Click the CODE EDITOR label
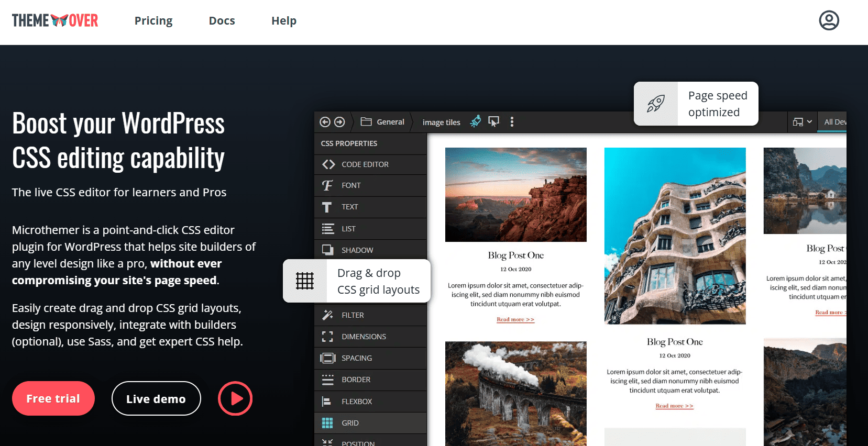868x446 pixels. (365, 164)
